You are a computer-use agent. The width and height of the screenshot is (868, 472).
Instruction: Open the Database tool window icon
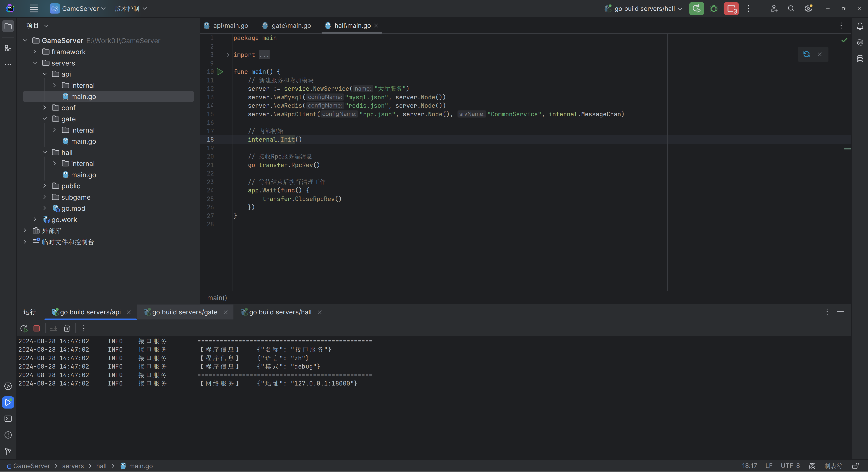pyautogui.click(x=860, y=59)
